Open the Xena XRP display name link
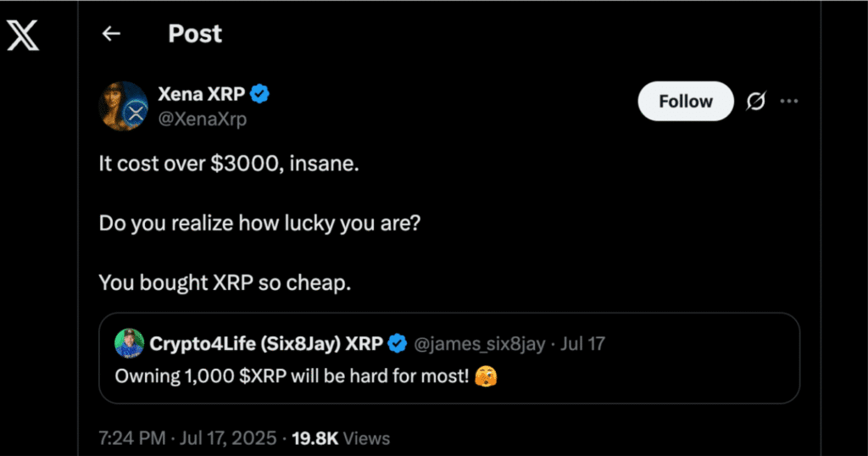Viewport: 868px width, 456px height. (202, 95)
